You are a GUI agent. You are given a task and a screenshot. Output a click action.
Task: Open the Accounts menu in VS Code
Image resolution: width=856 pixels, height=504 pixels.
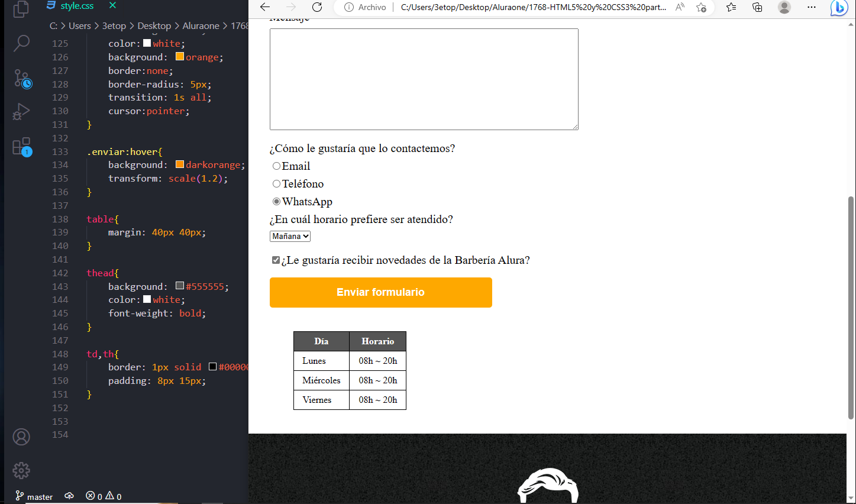click(21, 437)
